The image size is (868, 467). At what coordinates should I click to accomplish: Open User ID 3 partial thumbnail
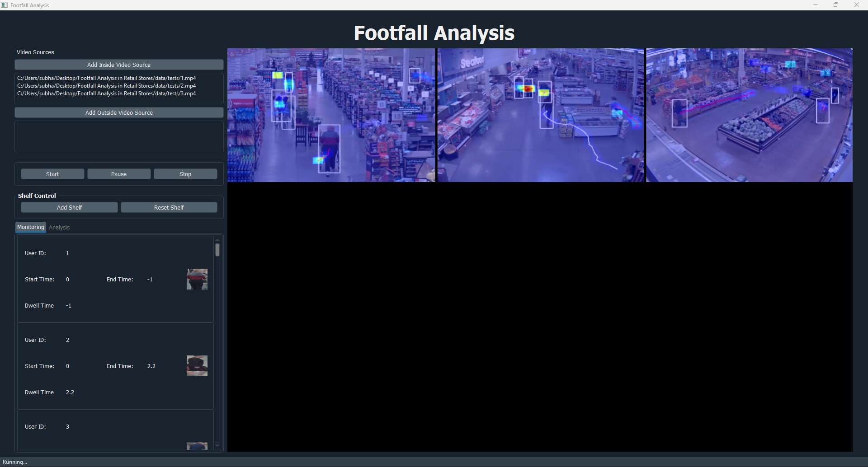[x=197, y=446]
